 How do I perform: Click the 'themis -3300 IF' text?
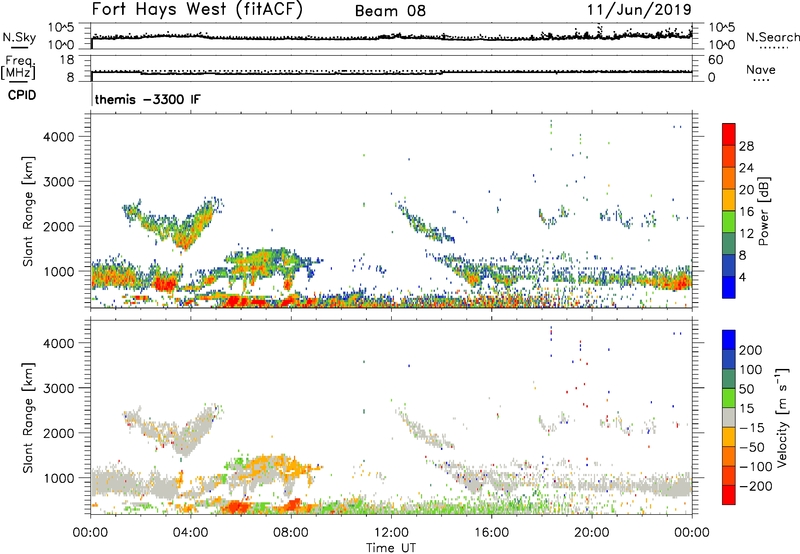pyautogui.click(x=147, y=99)
